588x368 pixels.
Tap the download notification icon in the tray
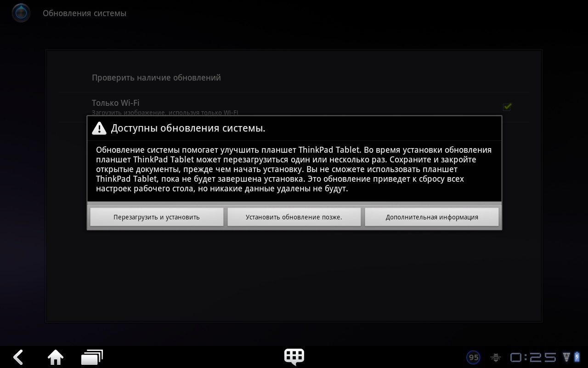(566, 357)
